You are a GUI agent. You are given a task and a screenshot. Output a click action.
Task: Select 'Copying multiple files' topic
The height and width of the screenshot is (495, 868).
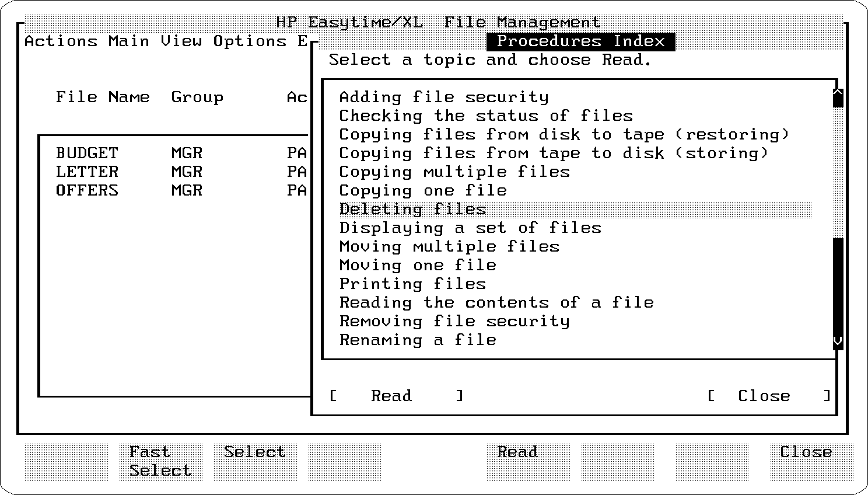point(454,172)
